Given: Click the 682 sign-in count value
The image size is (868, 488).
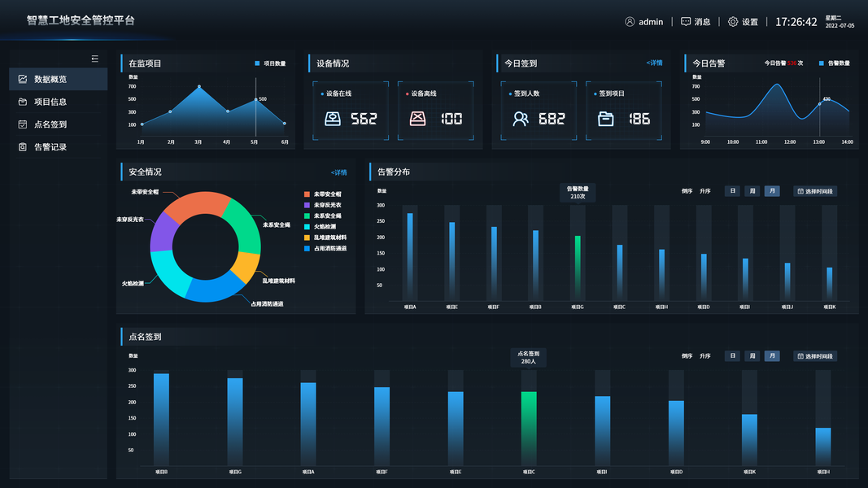Looking at the screenshot, I should click(552, 119).
